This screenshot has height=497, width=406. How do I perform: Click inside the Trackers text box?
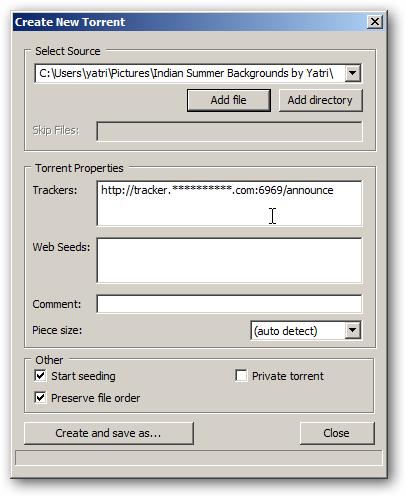[x=229, y=203]
